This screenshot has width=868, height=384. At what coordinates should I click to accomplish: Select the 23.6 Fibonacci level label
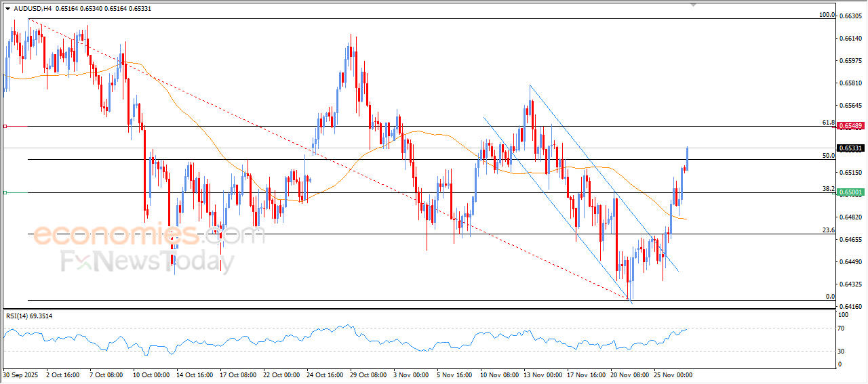click(827, 230)
